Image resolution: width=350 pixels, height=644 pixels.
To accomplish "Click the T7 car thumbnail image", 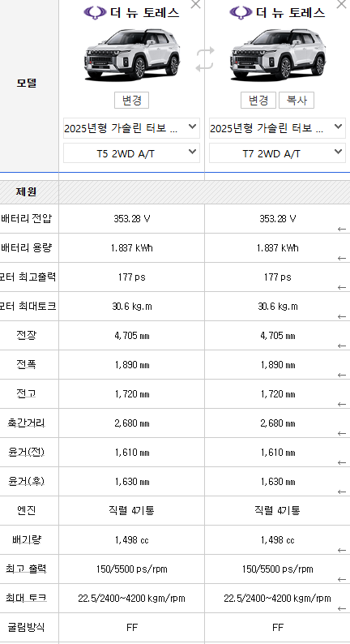I will (278, 54).
